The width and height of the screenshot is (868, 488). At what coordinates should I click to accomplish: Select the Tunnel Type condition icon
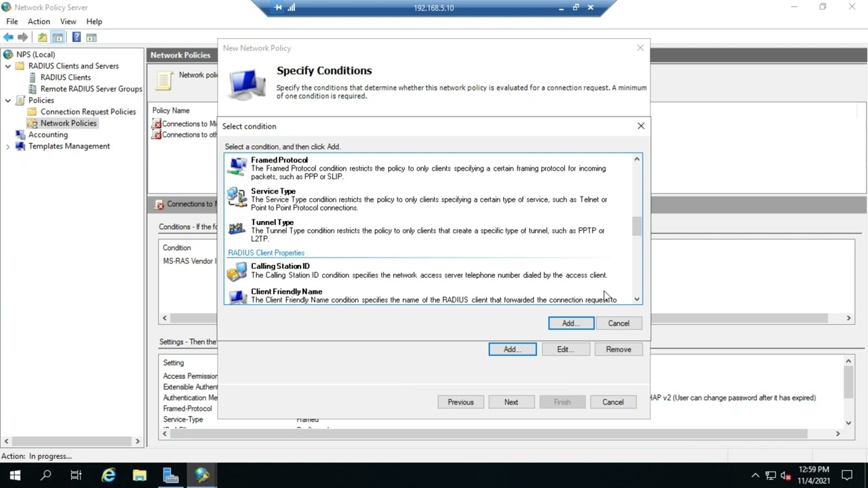tap(237, 229)
